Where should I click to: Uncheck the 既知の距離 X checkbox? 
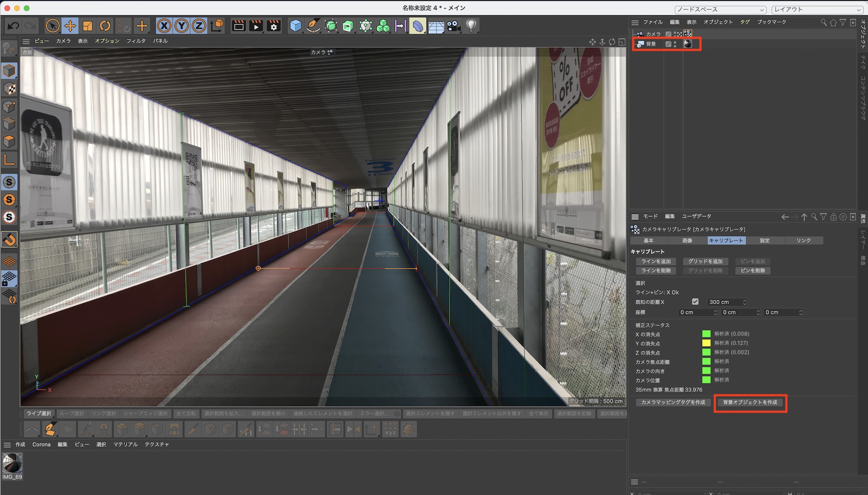[x=695, y=302]
